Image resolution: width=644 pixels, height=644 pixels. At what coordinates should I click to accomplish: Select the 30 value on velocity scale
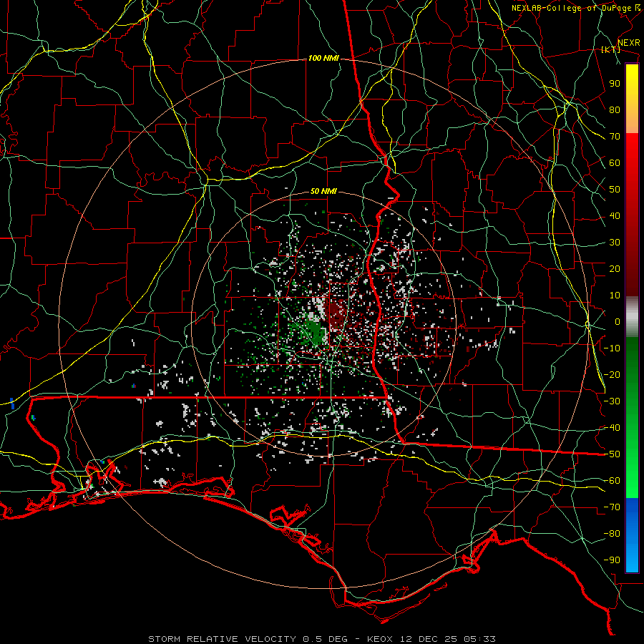[615, 243]
